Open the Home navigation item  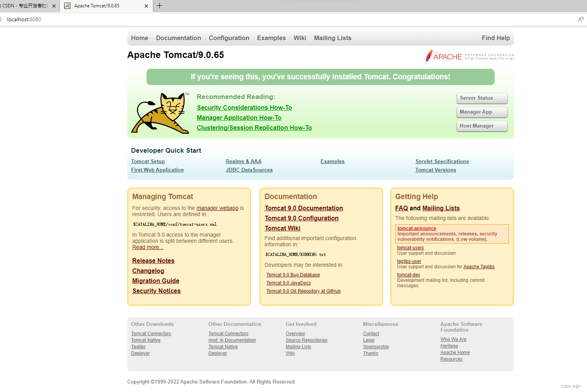(x=140, y=38)
